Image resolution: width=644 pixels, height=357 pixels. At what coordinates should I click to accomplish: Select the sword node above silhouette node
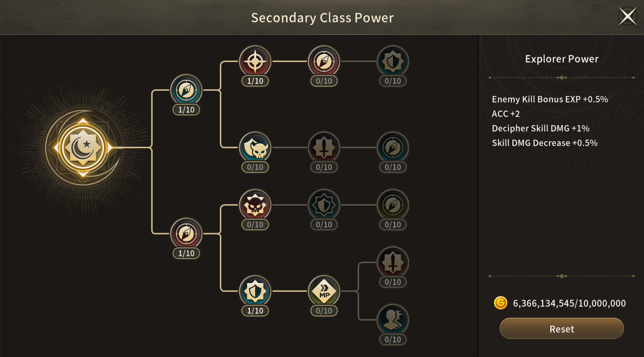(392, 263)
